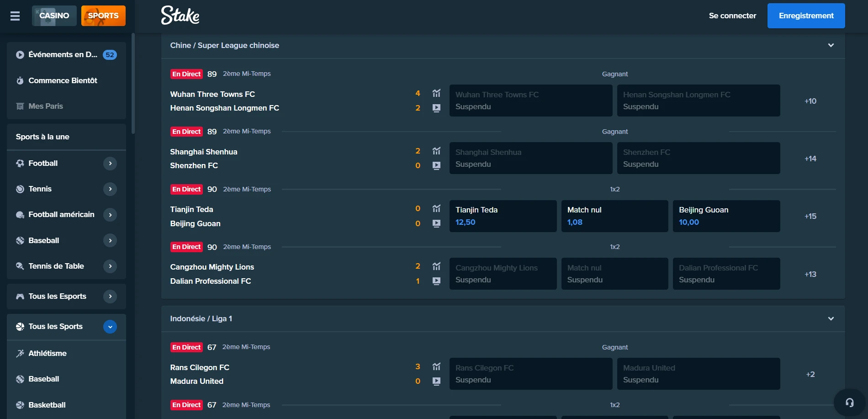Viewport: 868px width, 419px height.
Task: Select Basketball in all sports list
Action: (66, 405)
